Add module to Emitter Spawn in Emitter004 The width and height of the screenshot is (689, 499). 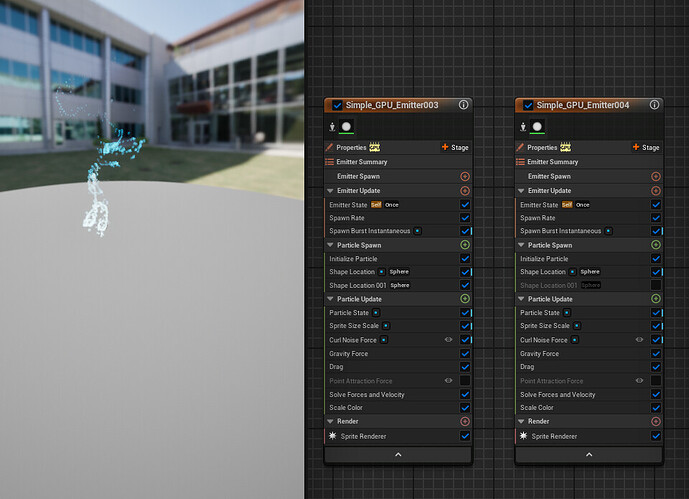(656, 176)
